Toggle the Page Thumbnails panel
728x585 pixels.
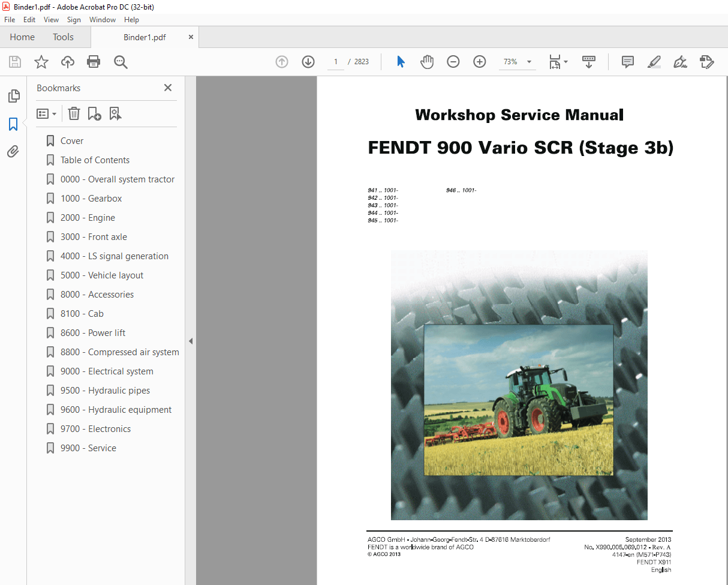tap(14, 96)
